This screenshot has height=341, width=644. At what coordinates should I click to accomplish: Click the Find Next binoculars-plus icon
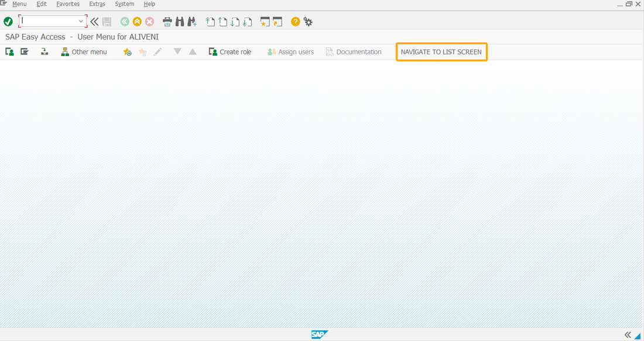(x=192, y=22)
